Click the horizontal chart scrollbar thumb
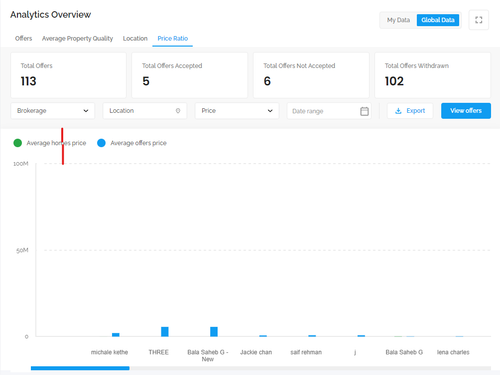 [80, 368]
